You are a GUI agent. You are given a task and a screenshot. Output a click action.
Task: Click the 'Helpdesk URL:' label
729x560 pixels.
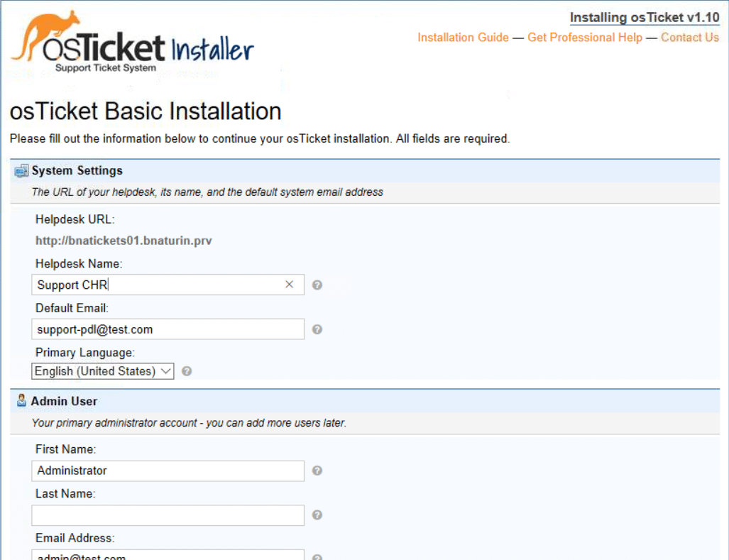pos(75,219)
